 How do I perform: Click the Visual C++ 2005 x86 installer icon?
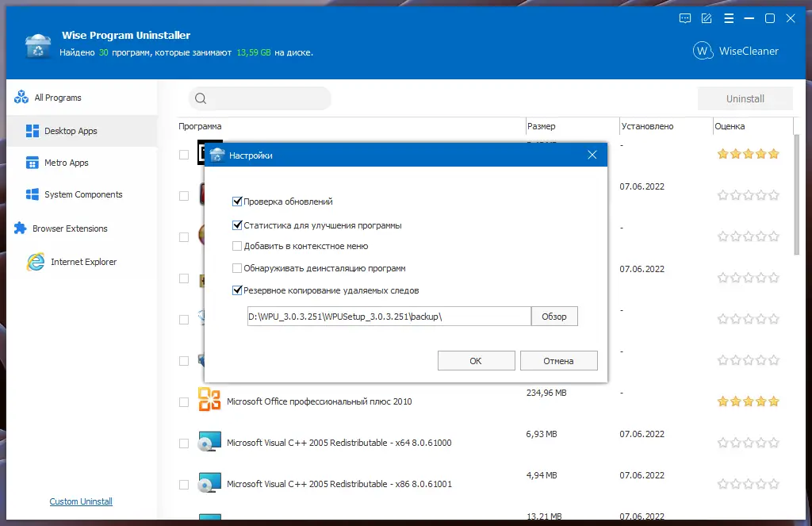(x=209, y=482)
